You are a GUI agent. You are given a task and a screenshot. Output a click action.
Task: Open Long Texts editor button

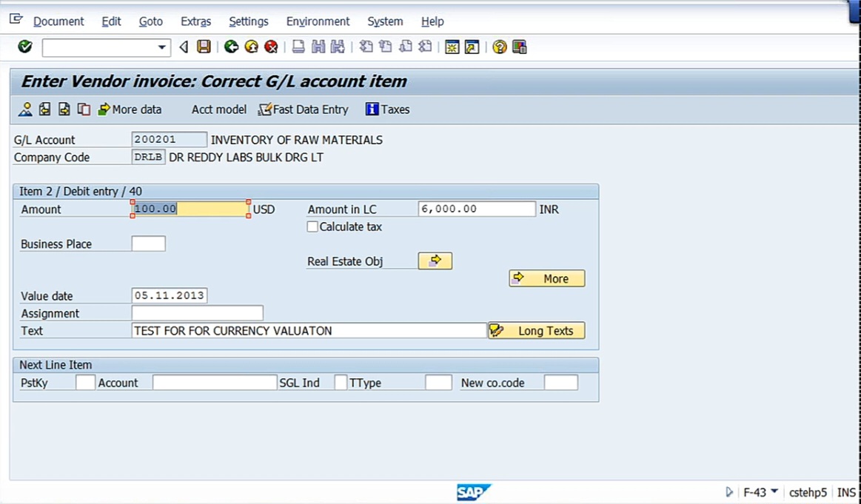537,331
